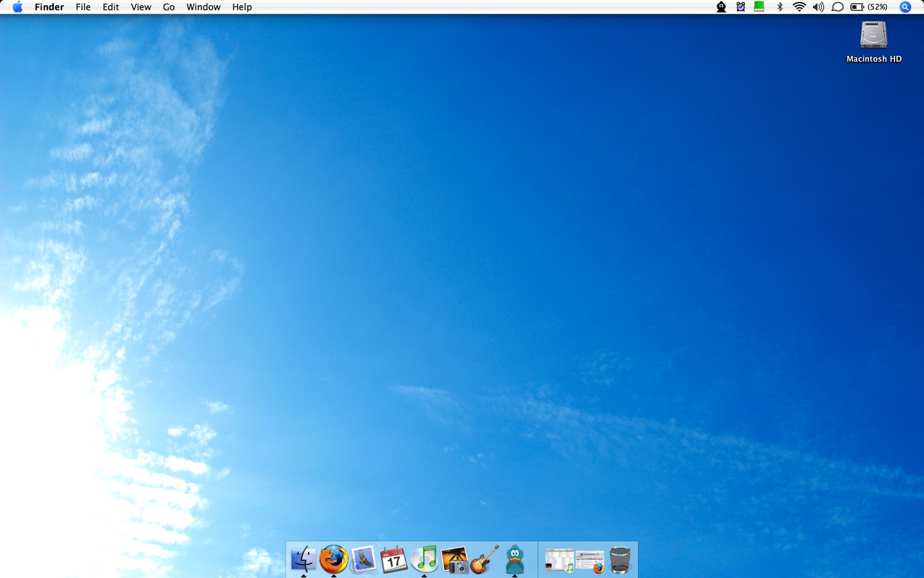Screen dimensions: 924x578
Task: Restore minimized Firefox window in Dock
Action: pos(590,561)
